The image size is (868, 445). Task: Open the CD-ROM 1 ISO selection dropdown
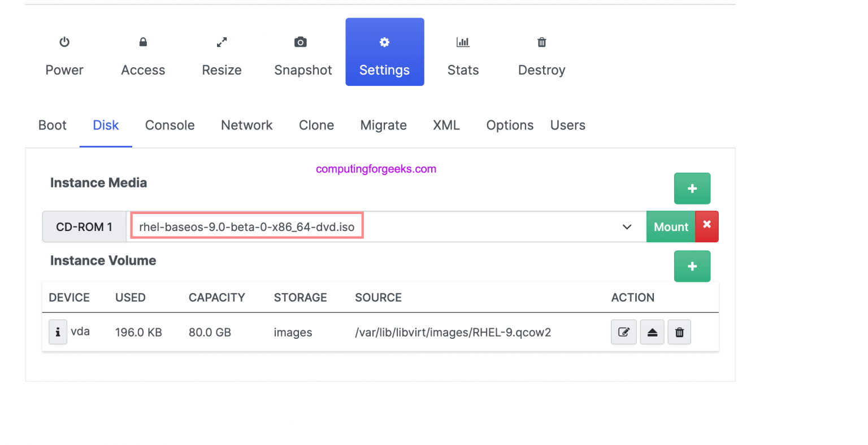(626, 226)
